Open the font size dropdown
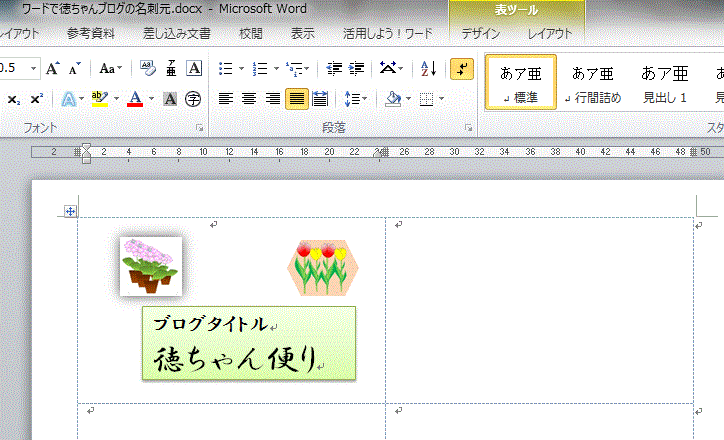The width and height of the screenshot is (724, 440). click(34, 69)
